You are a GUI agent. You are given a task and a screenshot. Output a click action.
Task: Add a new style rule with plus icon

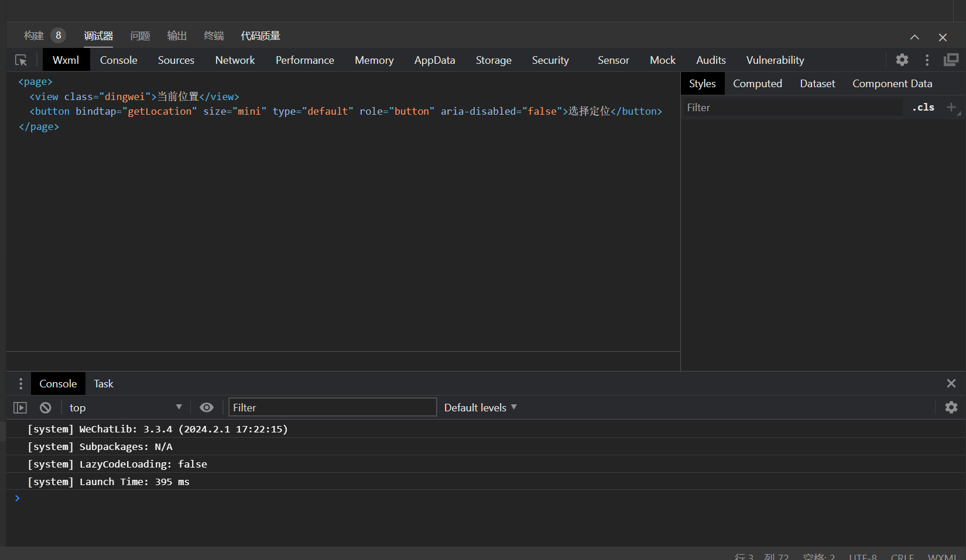click(x=951, y=107)
